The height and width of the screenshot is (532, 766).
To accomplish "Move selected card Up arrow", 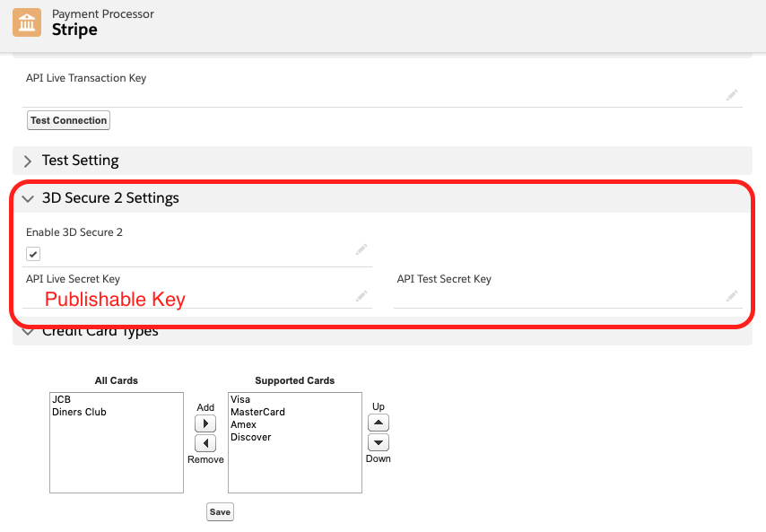I will [x=379, y=423].
